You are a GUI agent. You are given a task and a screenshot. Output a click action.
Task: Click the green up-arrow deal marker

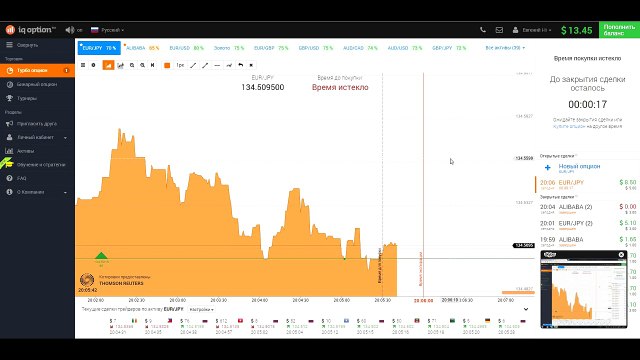pos(101,256)
